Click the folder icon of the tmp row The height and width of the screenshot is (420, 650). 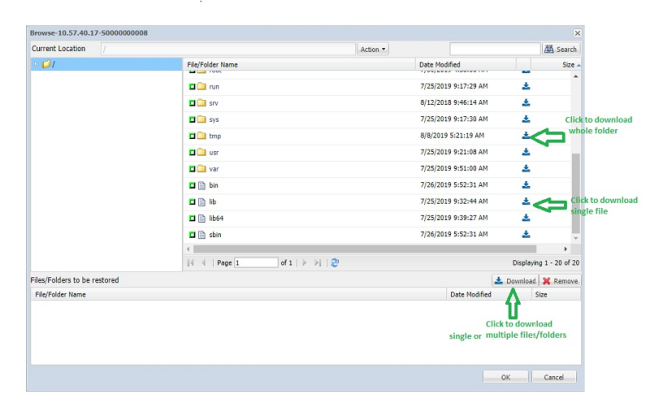click(201, 136)
